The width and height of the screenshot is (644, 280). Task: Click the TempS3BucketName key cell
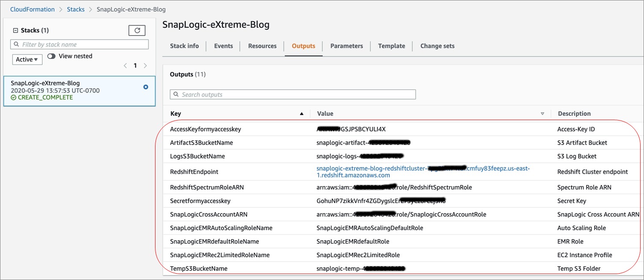199,269
